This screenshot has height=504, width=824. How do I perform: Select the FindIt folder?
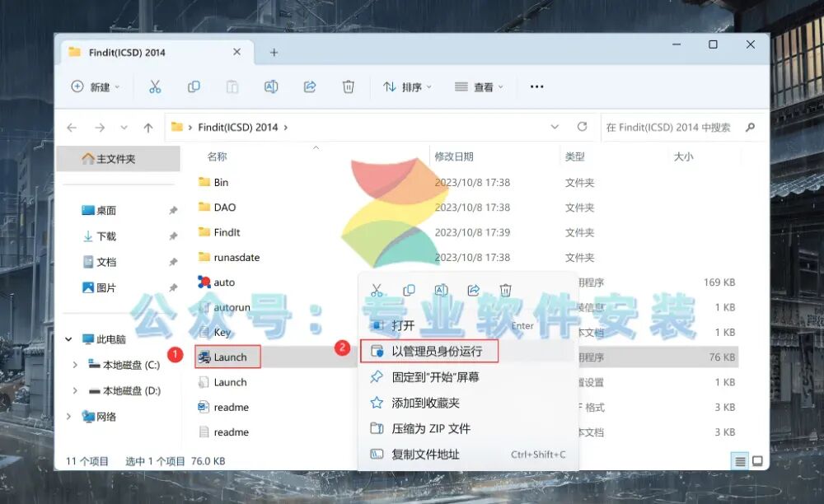point(219,232)
